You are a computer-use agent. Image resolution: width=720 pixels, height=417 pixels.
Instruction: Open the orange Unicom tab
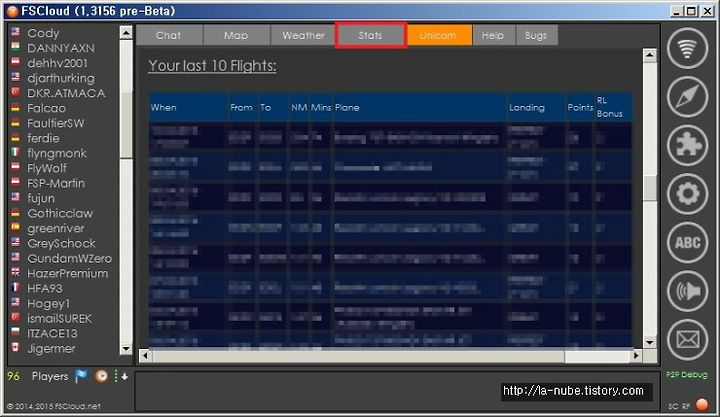[x=438, y=35]
